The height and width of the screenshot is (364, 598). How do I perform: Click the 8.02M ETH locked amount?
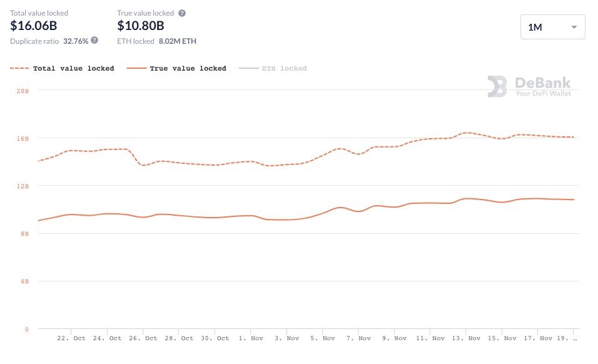178,41
